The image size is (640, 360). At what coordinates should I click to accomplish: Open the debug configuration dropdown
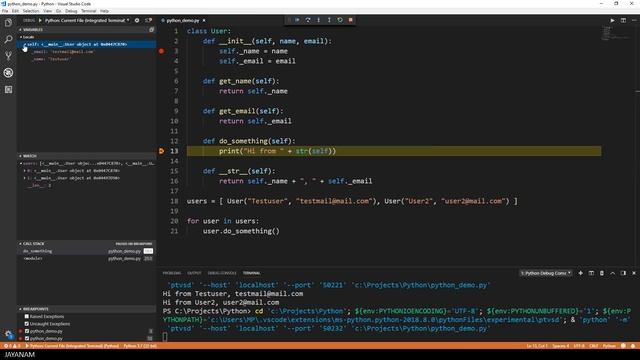(x=87, y=20)
